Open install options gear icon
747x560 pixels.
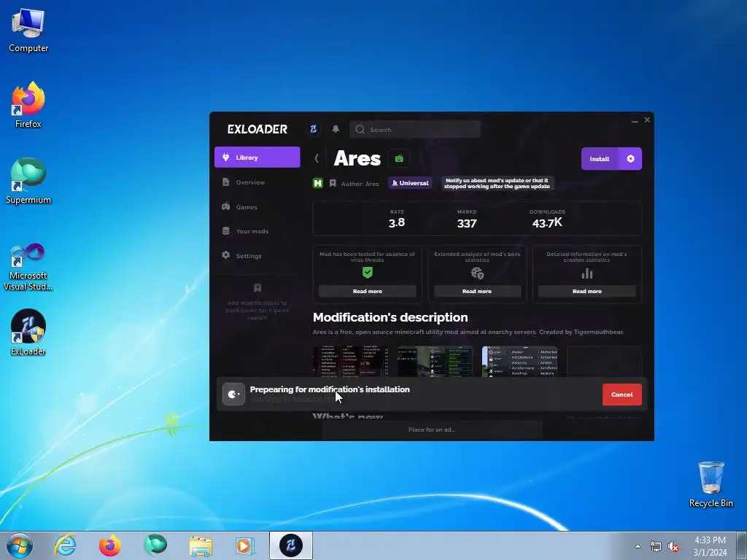631,159
